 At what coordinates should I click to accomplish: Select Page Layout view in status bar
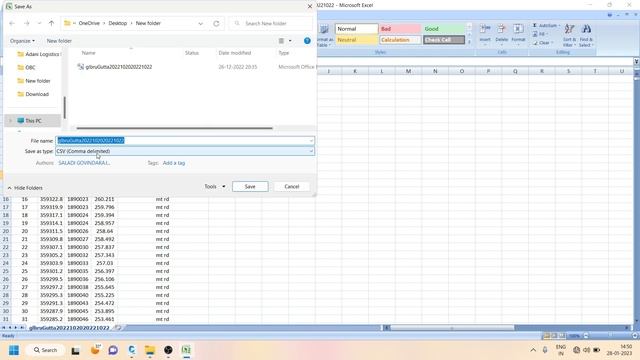click(x=554, y=336)
